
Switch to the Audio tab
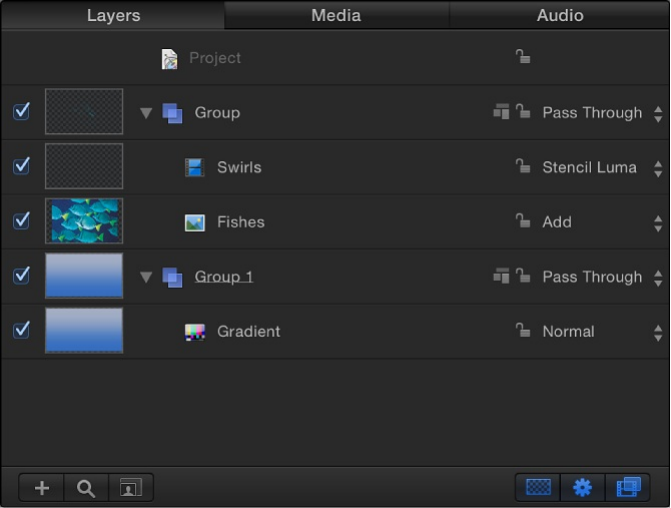[560, 15]
